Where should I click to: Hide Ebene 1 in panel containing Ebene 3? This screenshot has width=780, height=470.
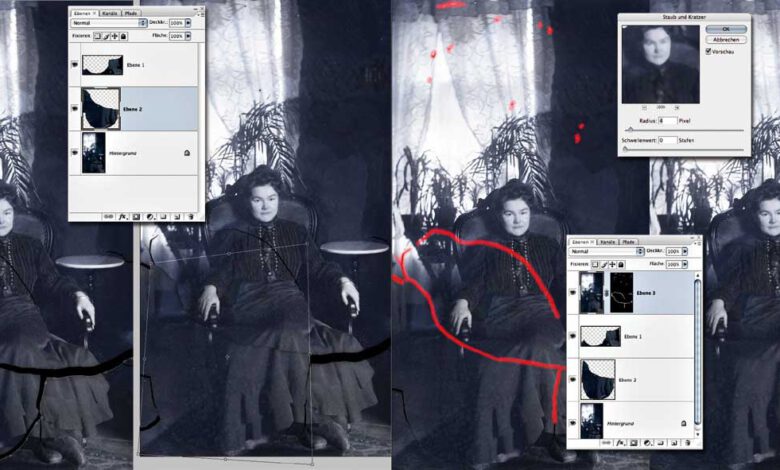(573, 336)
